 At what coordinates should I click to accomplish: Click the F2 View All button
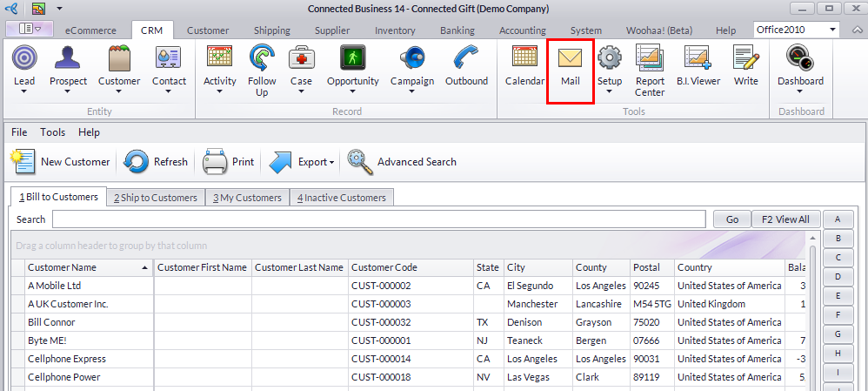coord(785,219)
